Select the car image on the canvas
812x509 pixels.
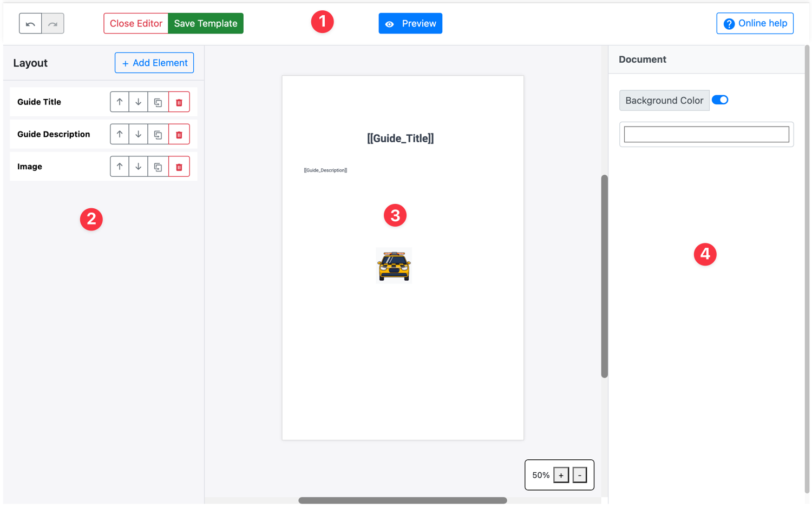[394, 266]
